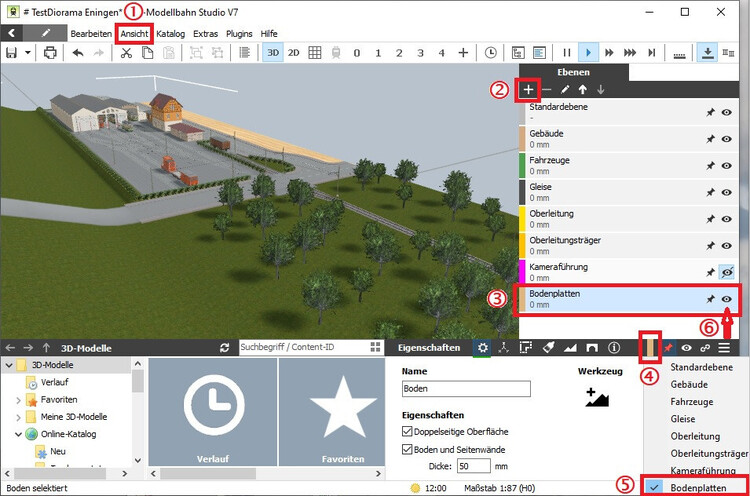750x496 pixels.
Task: Open the paint brush properties tab
Action: (x=548, y=348)
